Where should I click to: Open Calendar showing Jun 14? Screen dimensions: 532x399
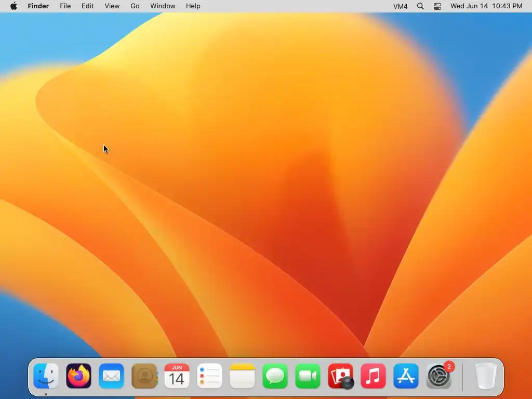[x=177, y=376]
